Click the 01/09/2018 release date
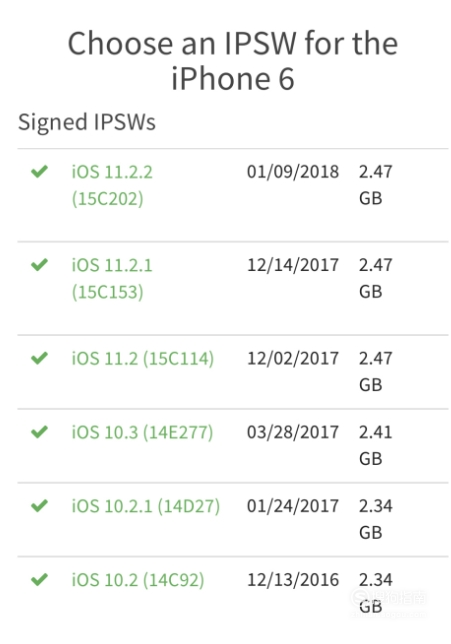This screenshot has width=451, height=644. [x=293, y=172]
